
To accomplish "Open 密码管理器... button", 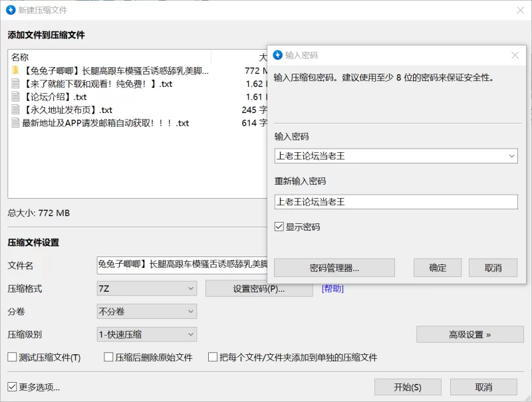I will pos(334,268).
